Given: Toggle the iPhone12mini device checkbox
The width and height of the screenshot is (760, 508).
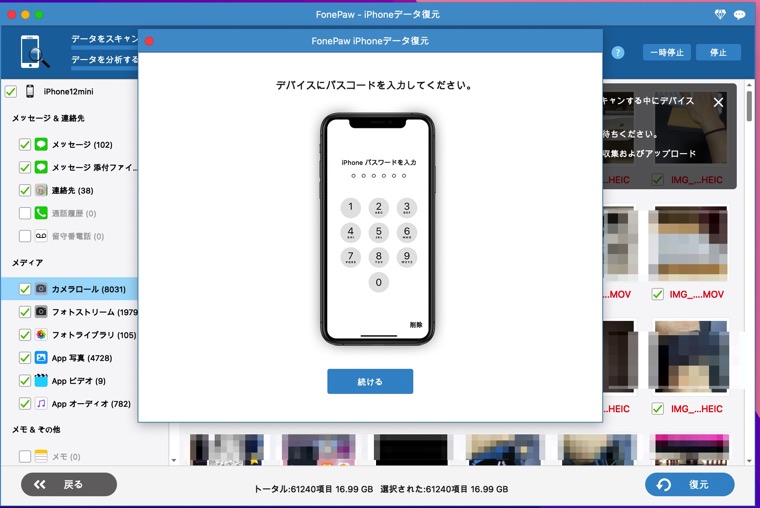Looking at the screenshot, I should [11, 91].
